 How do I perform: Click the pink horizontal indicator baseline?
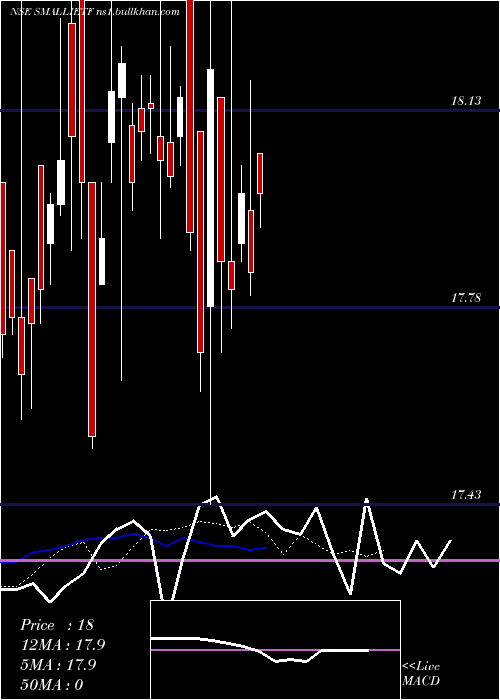(x=250, y=560)
